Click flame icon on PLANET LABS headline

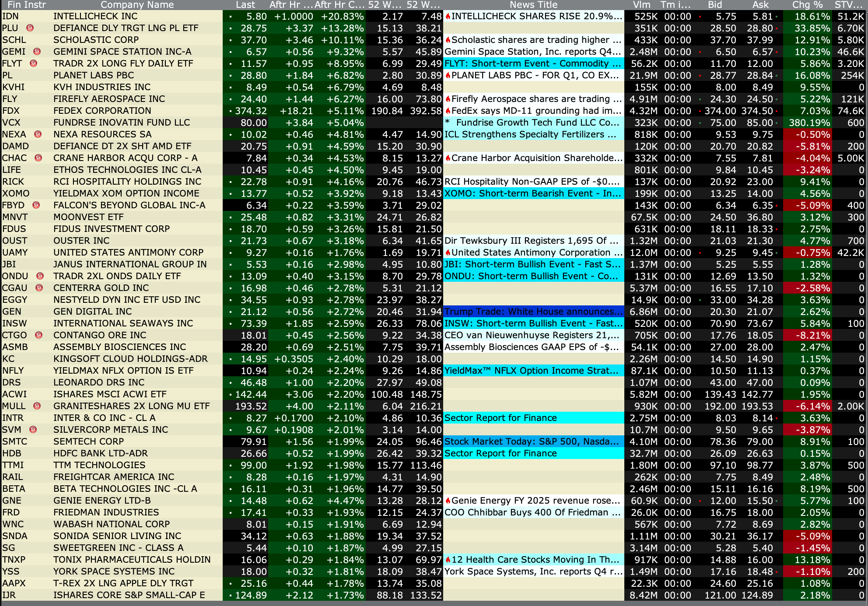pyautogui.click(x=448, y=75)
